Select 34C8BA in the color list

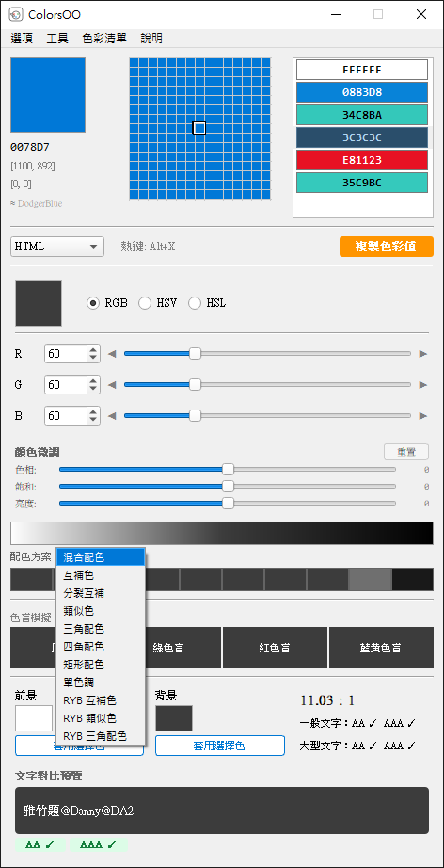tap(362, 115)
